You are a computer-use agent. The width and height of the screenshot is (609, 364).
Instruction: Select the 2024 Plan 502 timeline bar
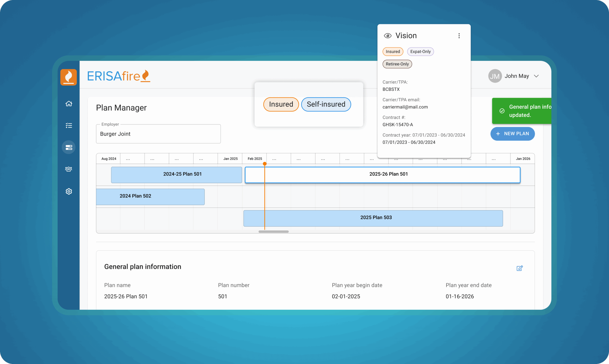[150, 197]
